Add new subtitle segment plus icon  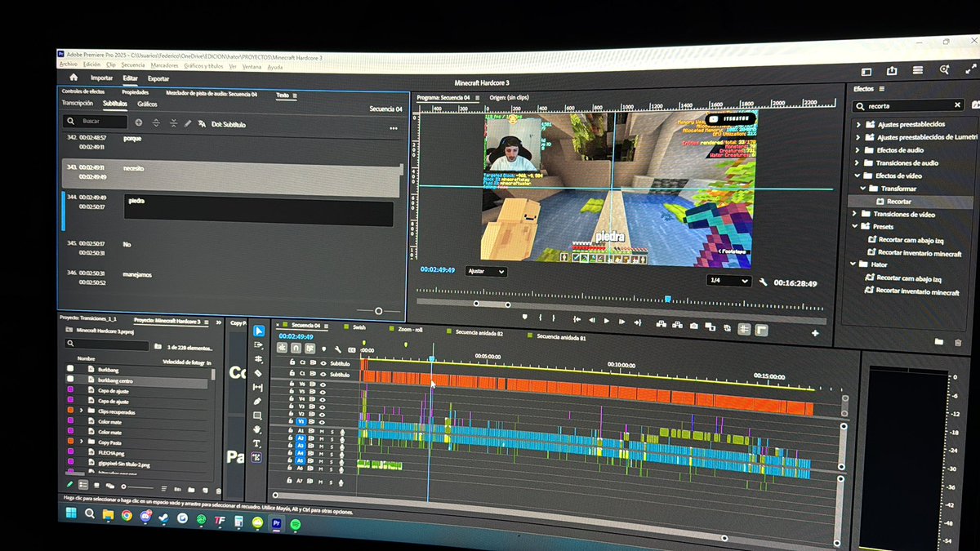pyautogui.click(x=138, y=122)
